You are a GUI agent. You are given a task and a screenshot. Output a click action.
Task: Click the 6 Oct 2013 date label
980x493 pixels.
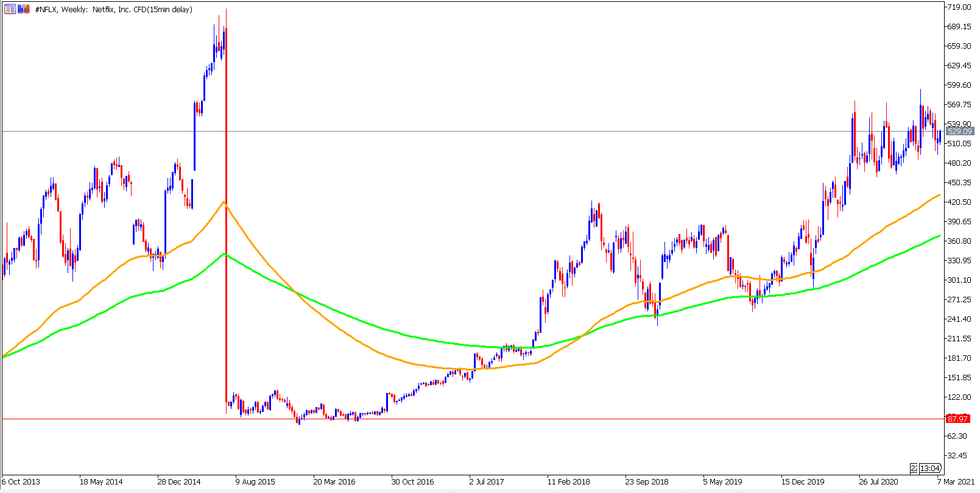coord(21,481)
